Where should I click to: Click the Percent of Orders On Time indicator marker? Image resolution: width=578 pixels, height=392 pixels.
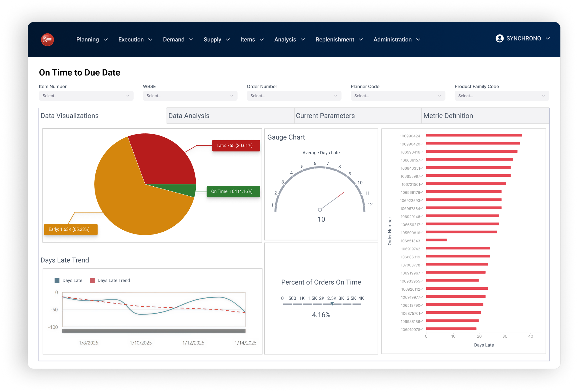click(x=331, y=304)
